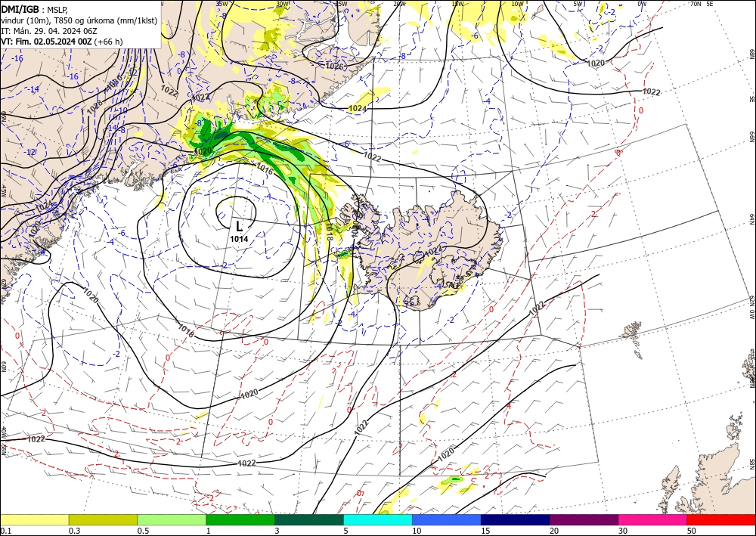Click the '10W' longitude label at top
This screenshot has width=756, height=536.
coord(517,4)
